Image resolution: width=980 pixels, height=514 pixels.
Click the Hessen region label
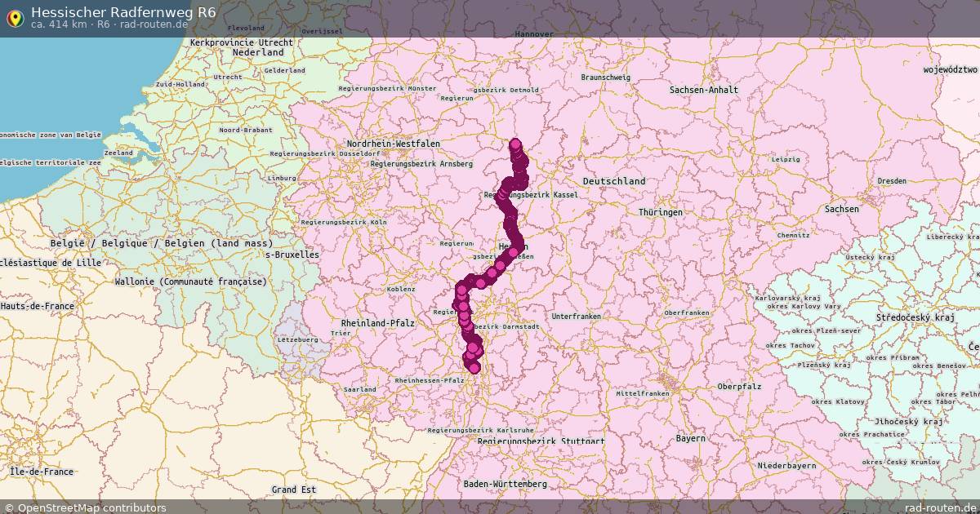514,245
